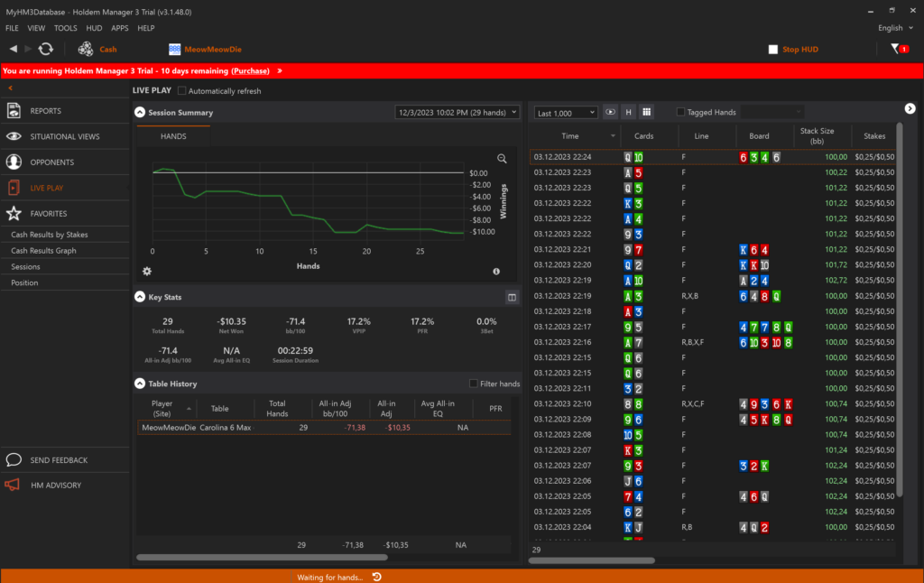Collapse the Table History section
This screenshot has width=924, height=583.
(140, 384)
